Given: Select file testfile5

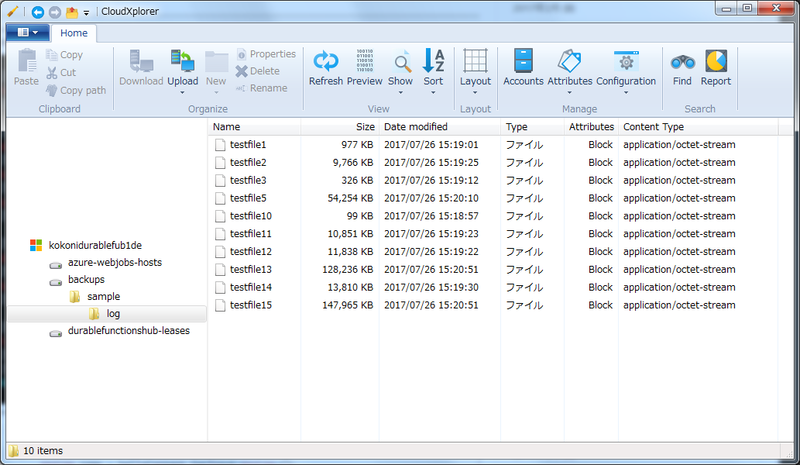Looking at the screenshot, I should (x=248, y=199).
